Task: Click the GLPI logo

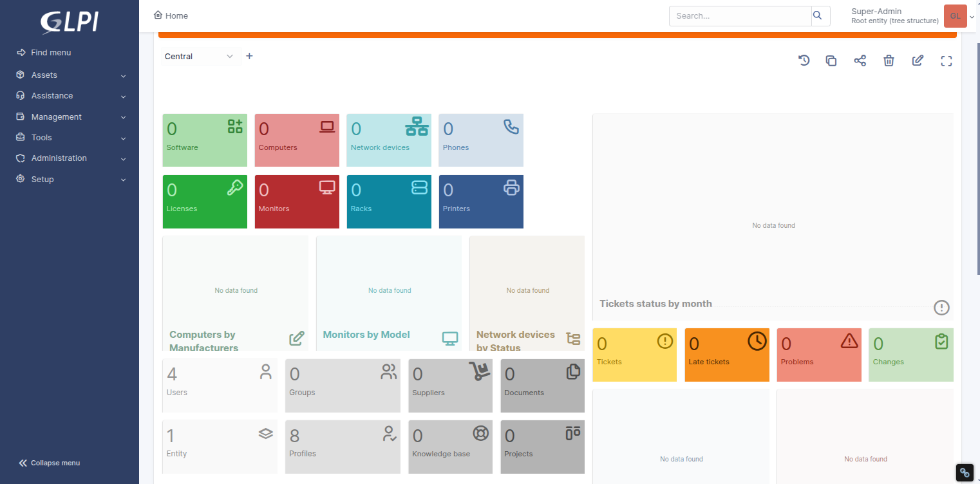Action: 69,22
